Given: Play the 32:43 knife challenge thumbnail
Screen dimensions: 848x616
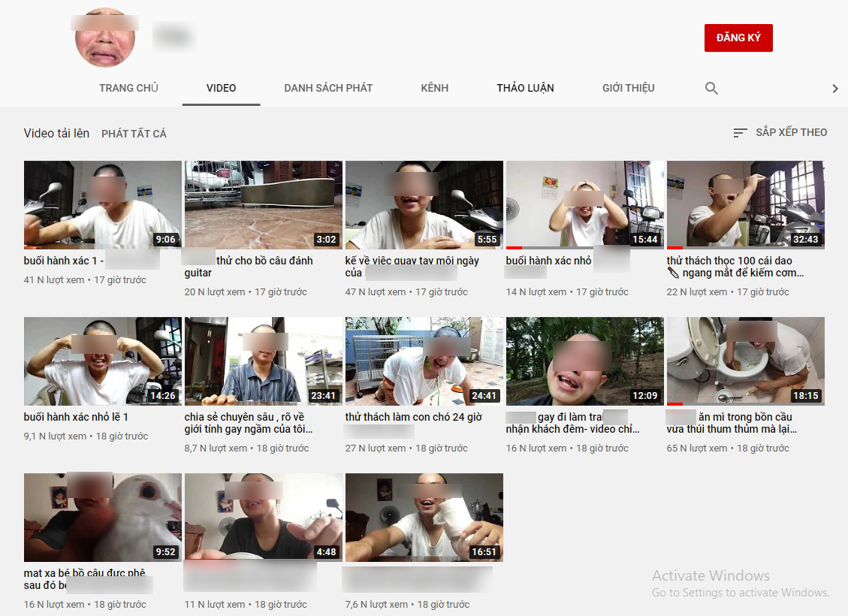Looking at the screenshot, I should (745, 204).
